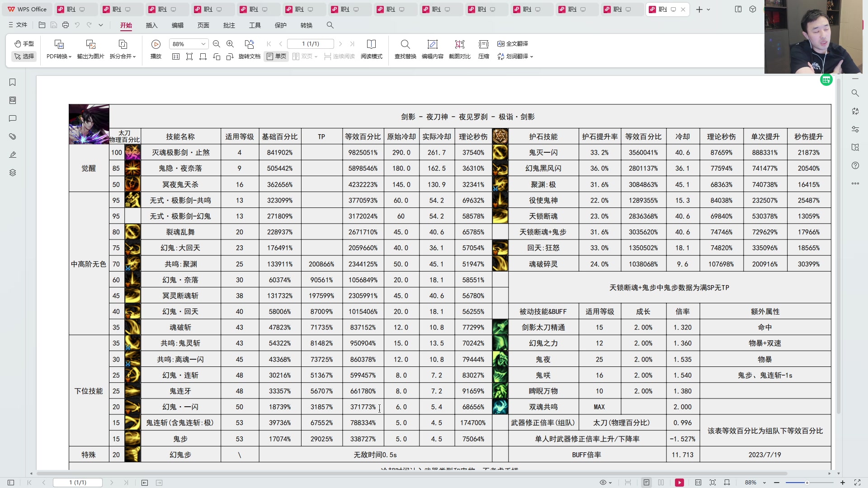Open the 插入 ribbon tab
This screenshot has width=868, height=488.
pos(151,25)
